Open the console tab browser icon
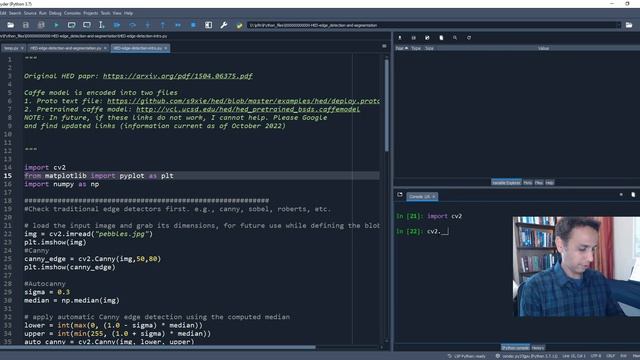The image size is (640, 360). tap(400, 195)
